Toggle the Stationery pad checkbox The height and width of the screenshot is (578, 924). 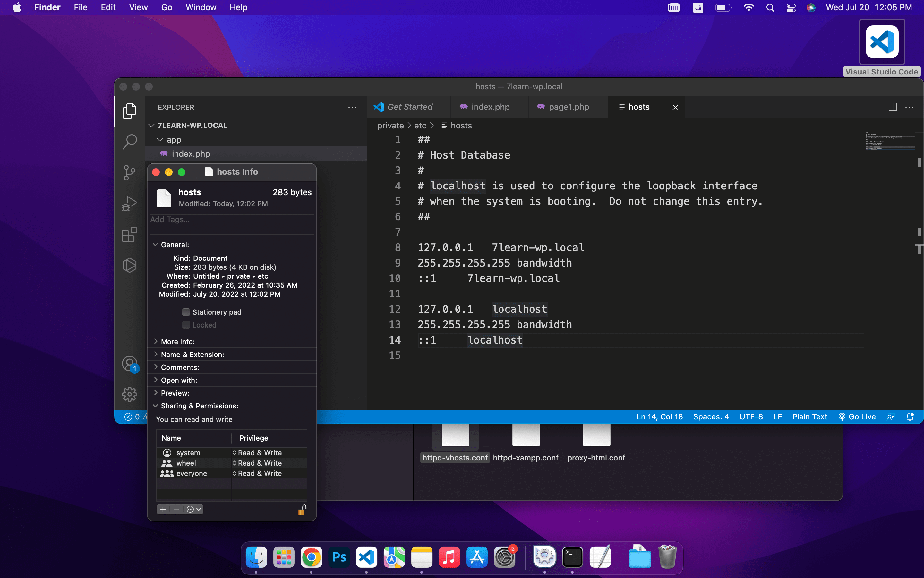(x=186, y=312)
